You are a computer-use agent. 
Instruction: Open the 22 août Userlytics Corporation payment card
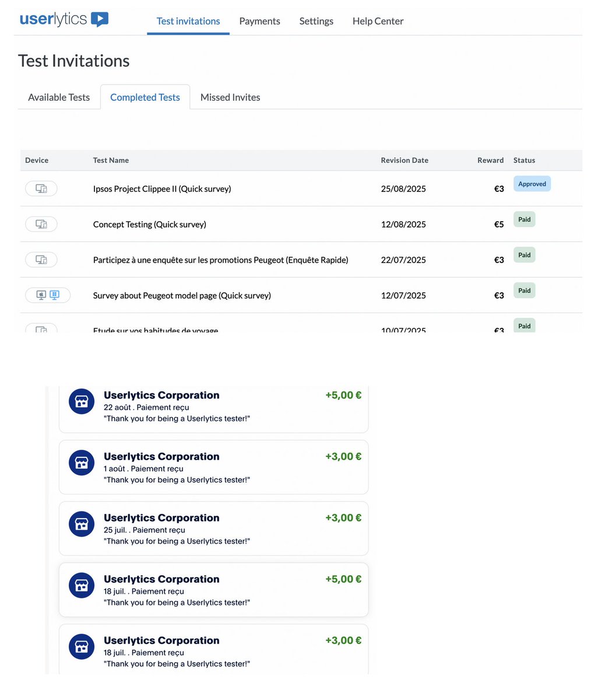[214, 408]
